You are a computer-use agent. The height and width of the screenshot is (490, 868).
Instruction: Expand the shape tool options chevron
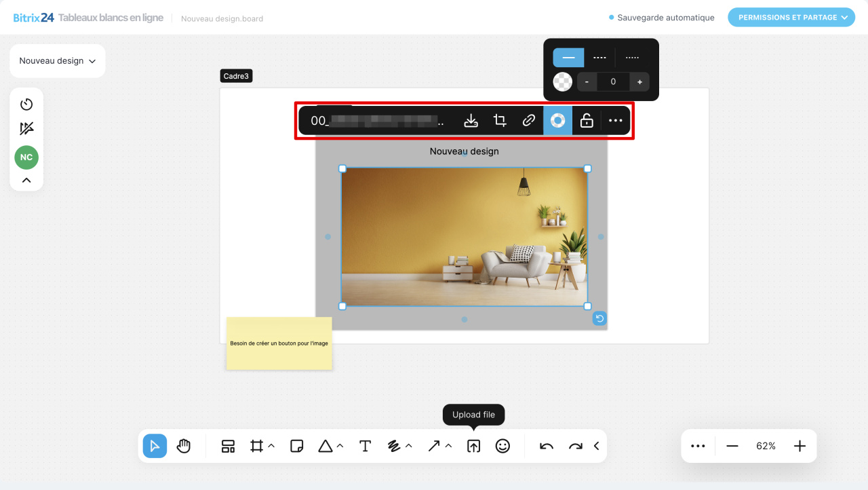point(339,446)
